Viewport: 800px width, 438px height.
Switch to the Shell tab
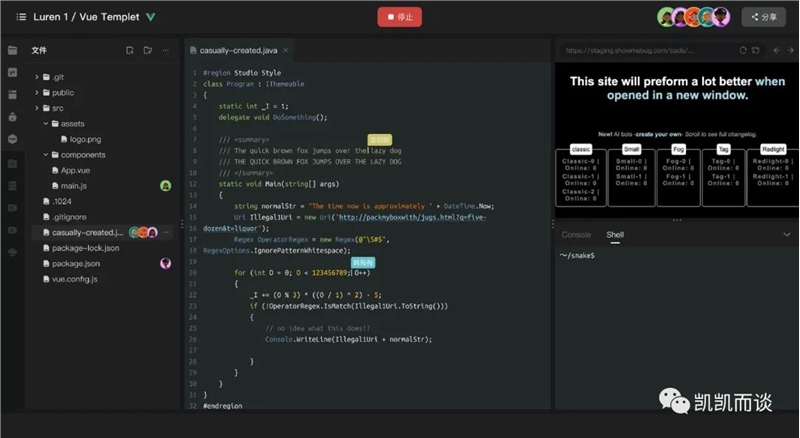(x=615, y=234)
